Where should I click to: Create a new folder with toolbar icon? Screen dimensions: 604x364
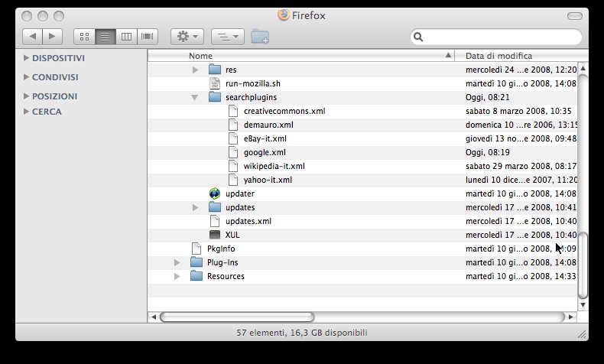point(260,37)
